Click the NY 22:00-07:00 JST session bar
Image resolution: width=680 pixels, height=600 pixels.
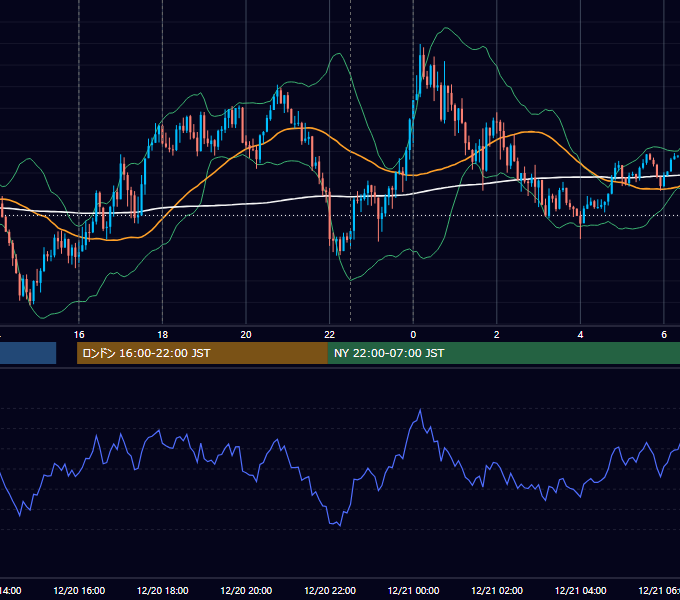tap(503, 353)
